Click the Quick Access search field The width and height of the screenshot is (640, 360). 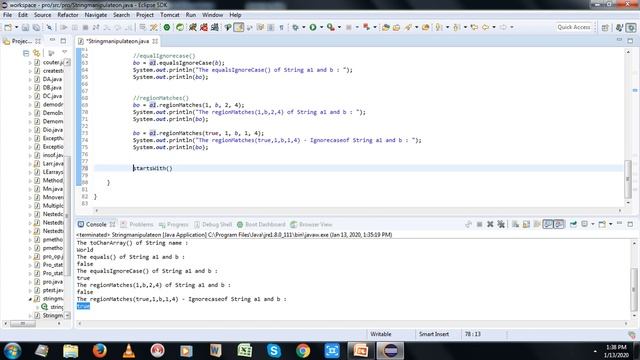pos(573,27)
